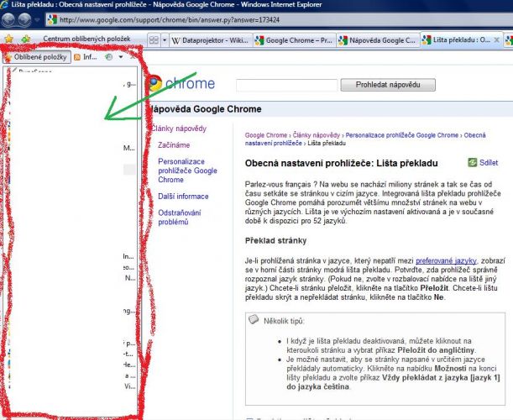The width and height of the screenshot is (513, 420).
Task: Switch to Dataprojektor - Wiki... tab
Action: click(x=211, y=40)
